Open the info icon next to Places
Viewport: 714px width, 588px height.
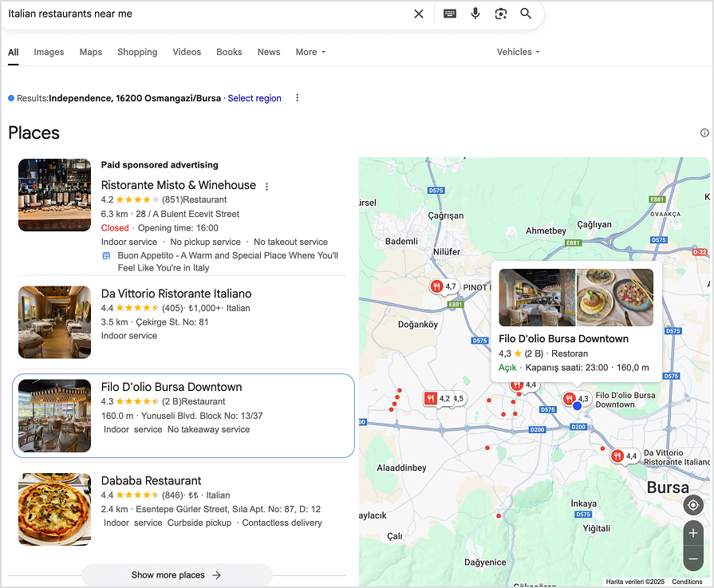[704, 132]
